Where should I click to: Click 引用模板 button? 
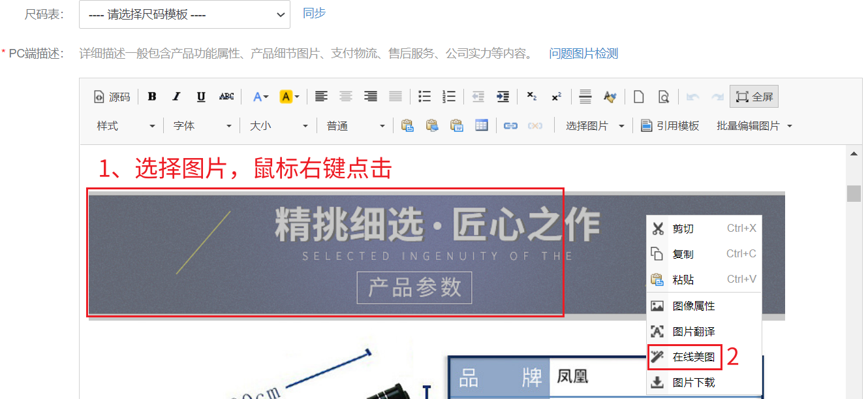670,126
